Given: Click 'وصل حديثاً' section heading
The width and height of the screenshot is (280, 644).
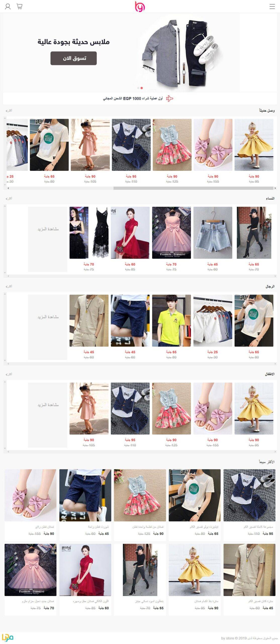Looking at the screenshot, I should pos(267,110).
